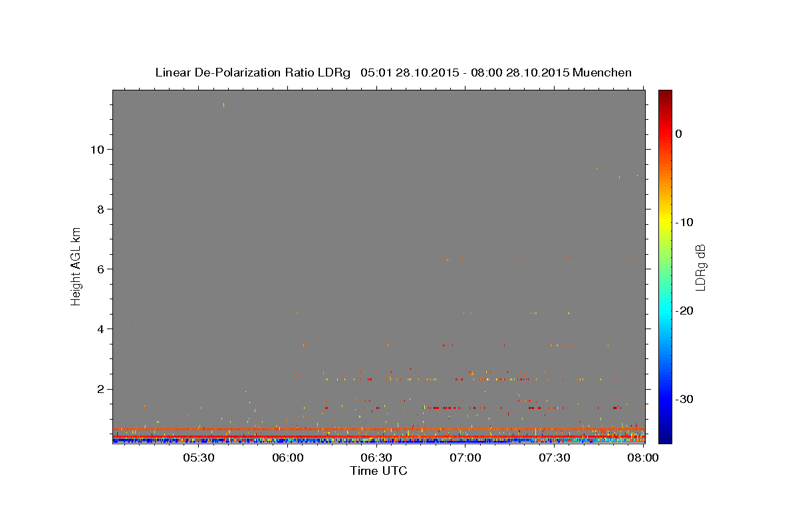Click the green middle section of colorbar
This screenshot has height=532, width=798.
665,266
